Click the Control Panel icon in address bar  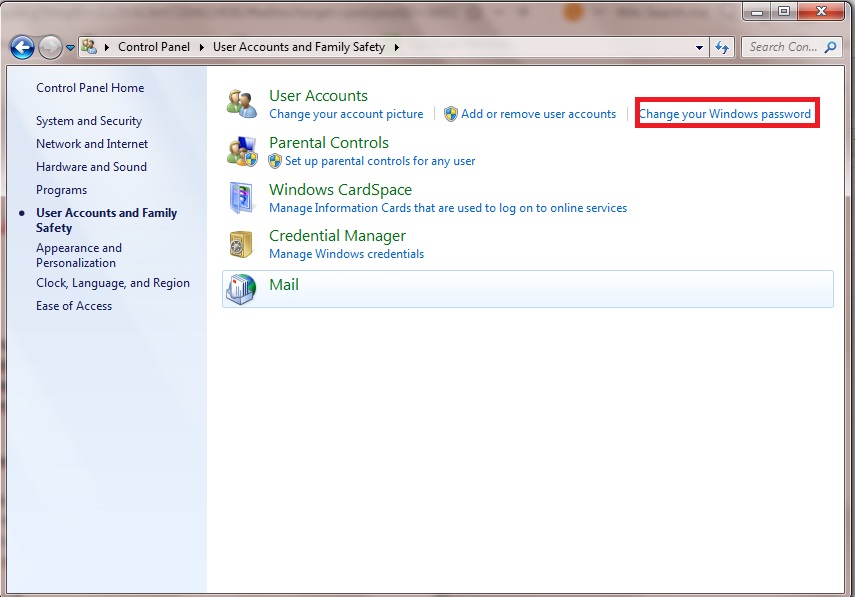point(89,47)
